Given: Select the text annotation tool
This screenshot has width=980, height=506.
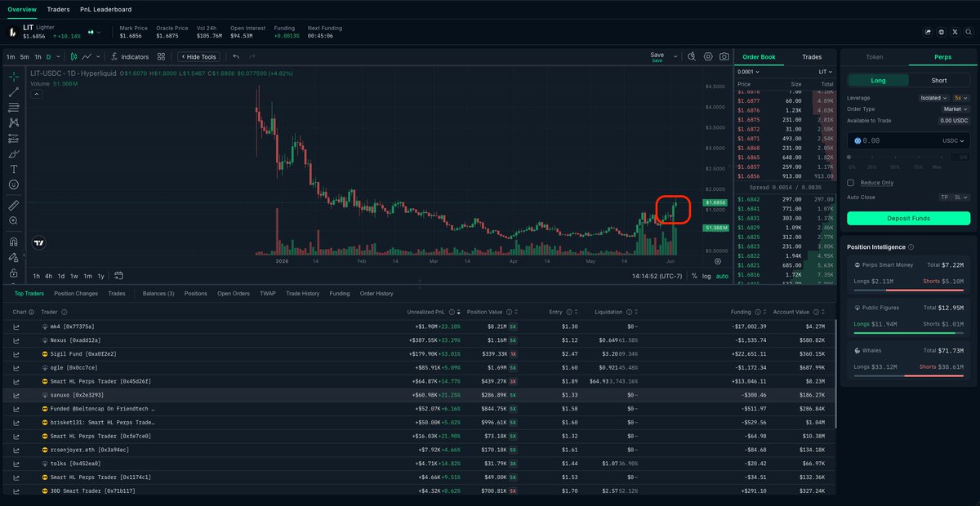Looking at the screenshot, I should tap(14, 169).
